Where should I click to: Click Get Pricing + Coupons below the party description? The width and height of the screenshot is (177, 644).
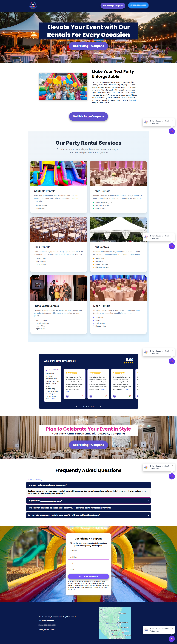(88, 117)
